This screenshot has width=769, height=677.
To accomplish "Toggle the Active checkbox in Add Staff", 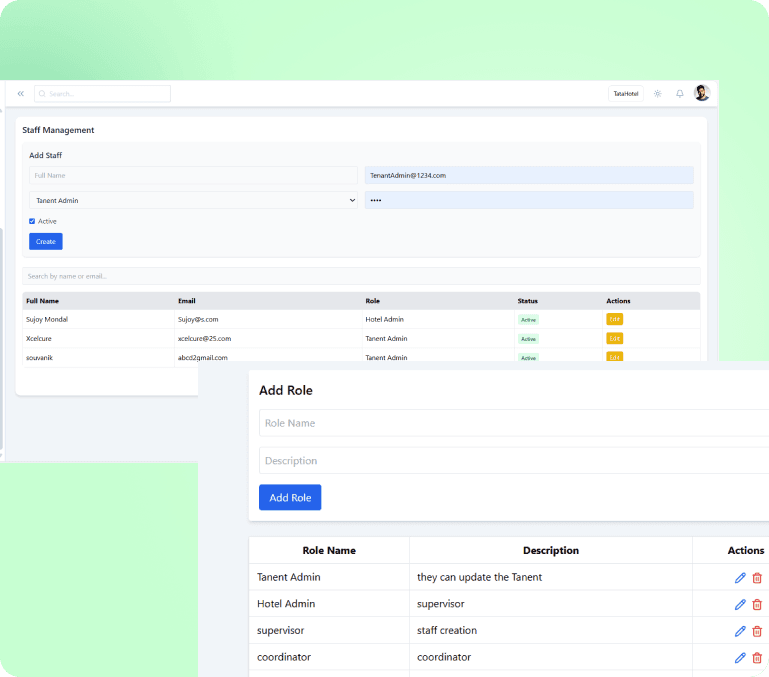I will pos(32,221).
